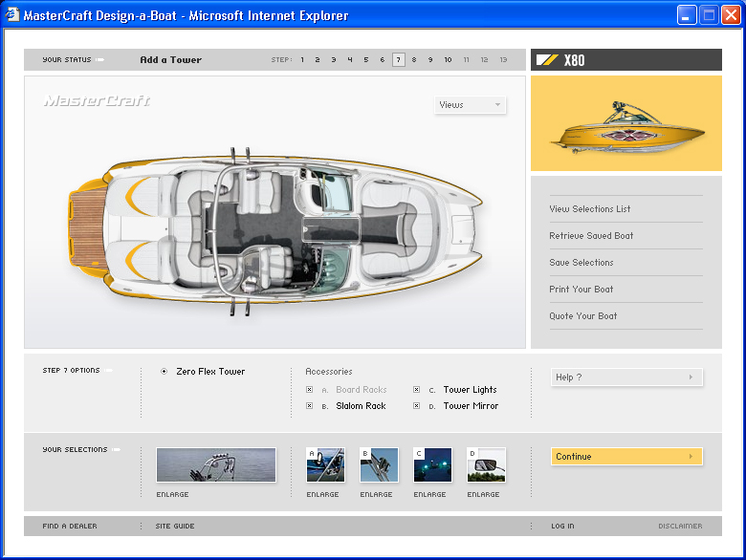This screenshot has width=746, height=560.
Task: Go to step 10
Action: (448, 60)
